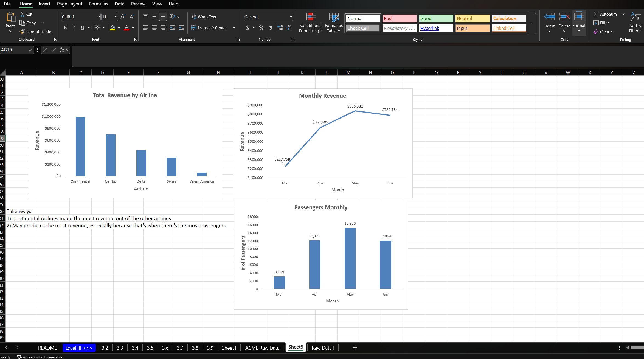Click the Accessibility: Unavailable status
644x359 pixels.
coord(40,357)
